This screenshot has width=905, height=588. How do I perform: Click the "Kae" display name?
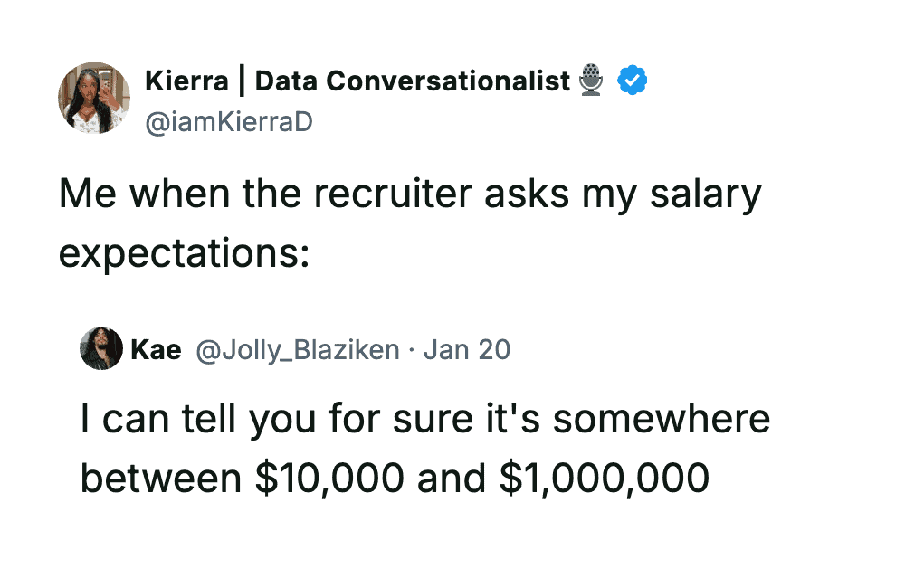coord(156,349)
